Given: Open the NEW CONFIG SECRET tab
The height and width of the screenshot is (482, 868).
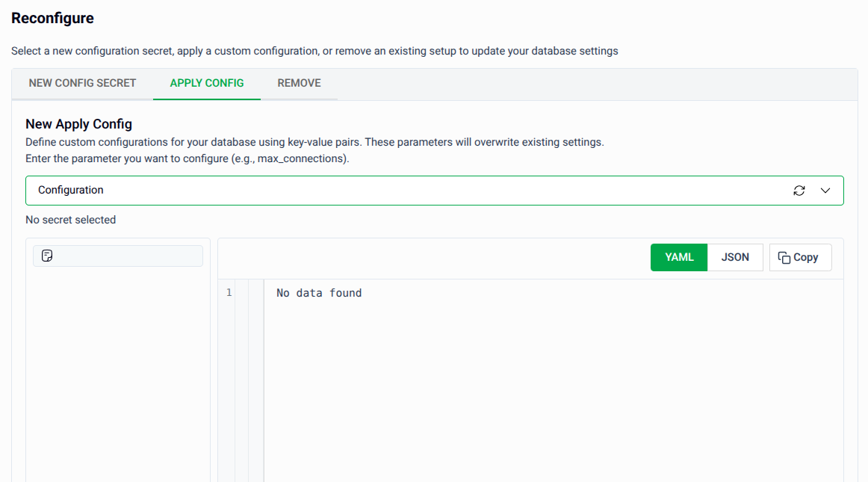Looking at the screenshot, I should 82,83.
